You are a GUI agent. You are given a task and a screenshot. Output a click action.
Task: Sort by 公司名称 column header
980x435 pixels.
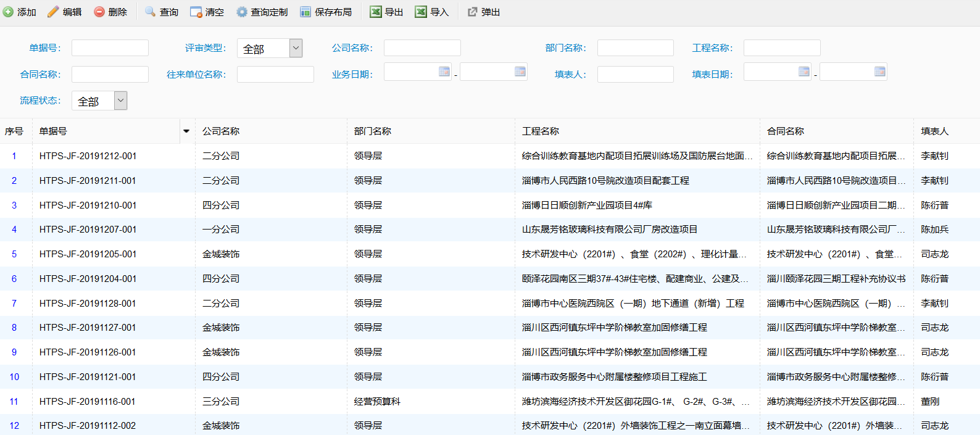coord(271,131)
